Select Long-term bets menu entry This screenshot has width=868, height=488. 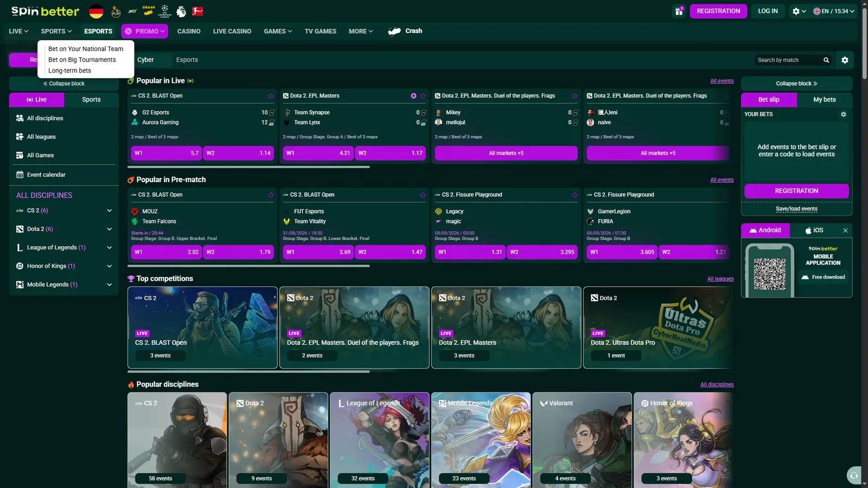pyautogui.click(x=69, y=70)
